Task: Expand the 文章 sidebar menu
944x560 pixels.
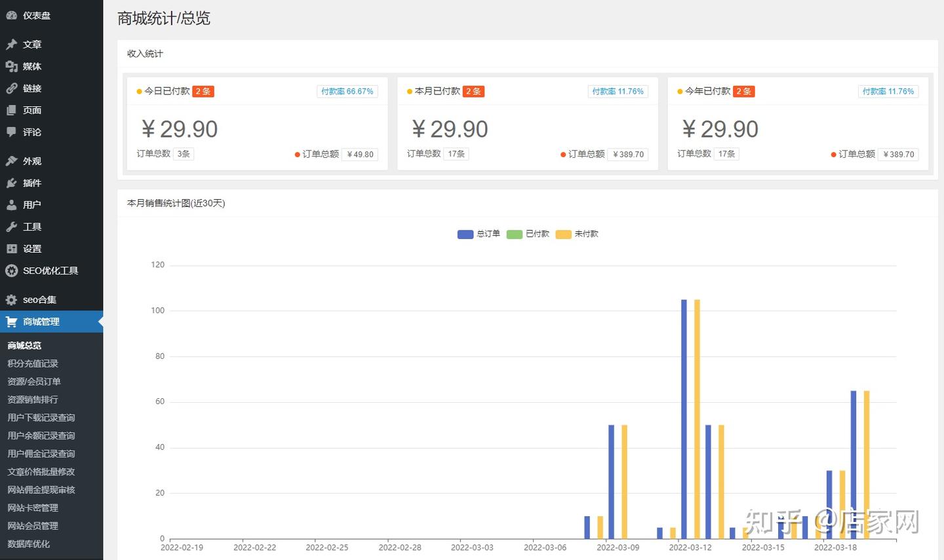Action: (x=31, y=44)
